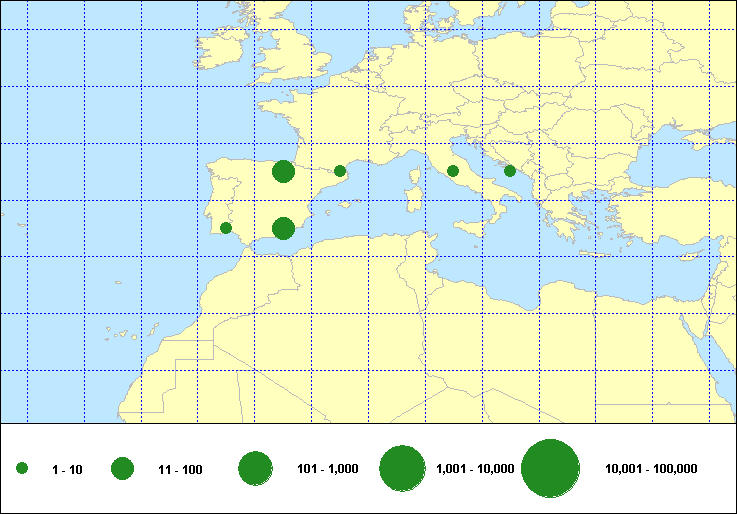The image size is (737, 514).
Task: Click the large green marker in southern Spain
Action: pos(283,228)
